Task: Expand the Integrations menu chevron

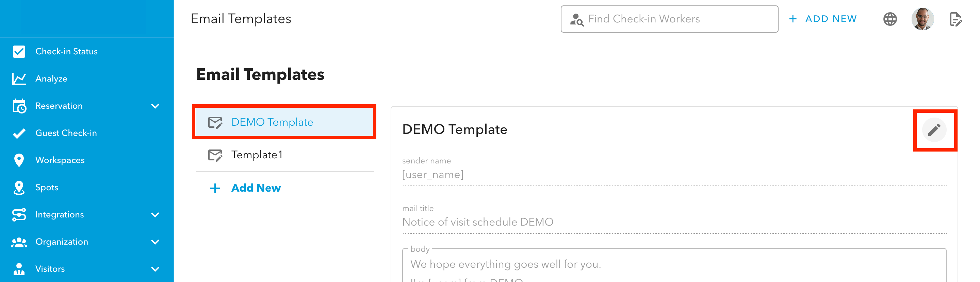Action: click(155, 215)
